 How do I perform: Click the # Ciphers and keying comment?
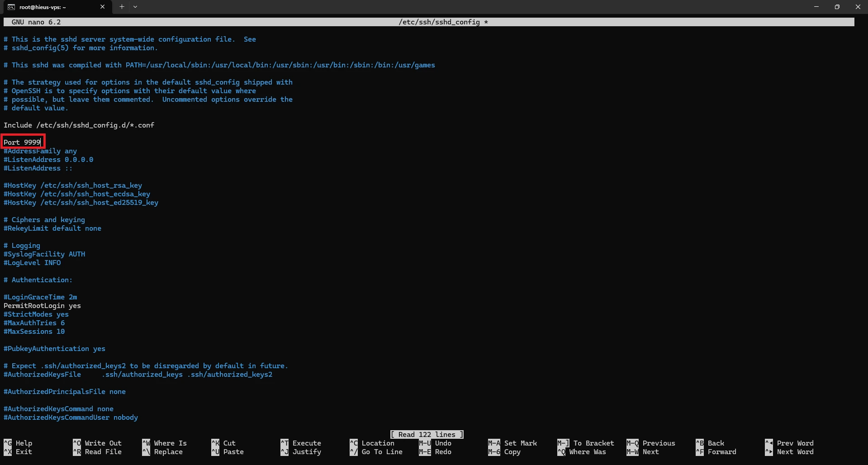(44, 220)
